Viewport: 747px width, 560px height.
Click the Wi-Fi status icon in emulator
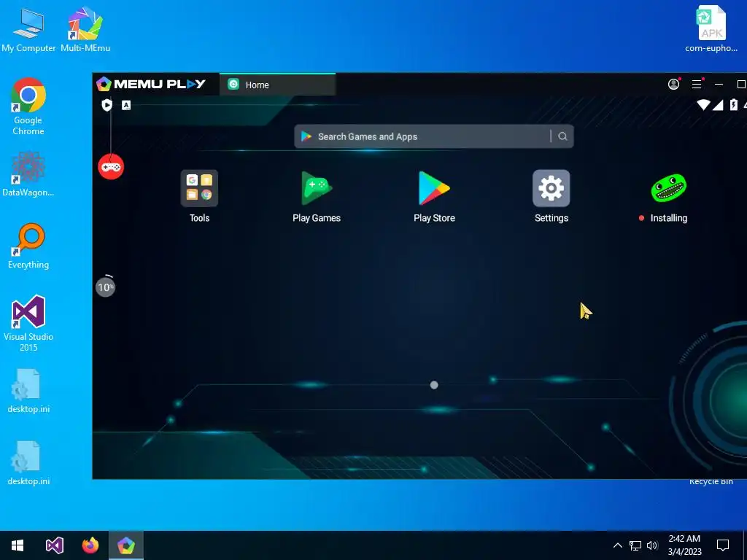704,105
